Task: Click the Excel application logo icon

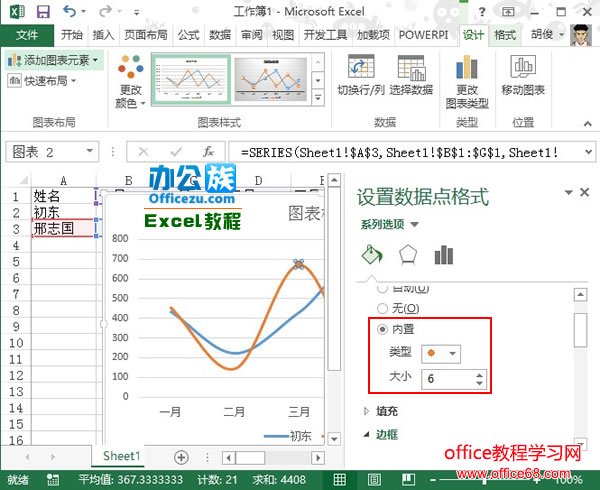Action: tap(16, 11)
